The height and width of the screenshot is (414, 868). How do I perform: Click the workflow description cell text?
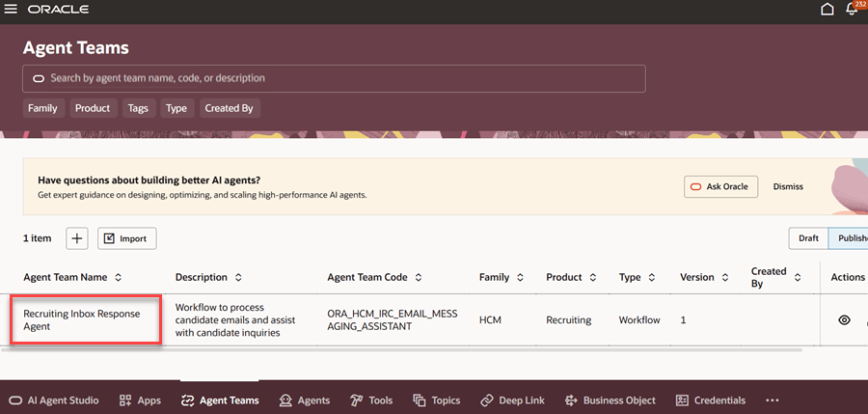235,319
